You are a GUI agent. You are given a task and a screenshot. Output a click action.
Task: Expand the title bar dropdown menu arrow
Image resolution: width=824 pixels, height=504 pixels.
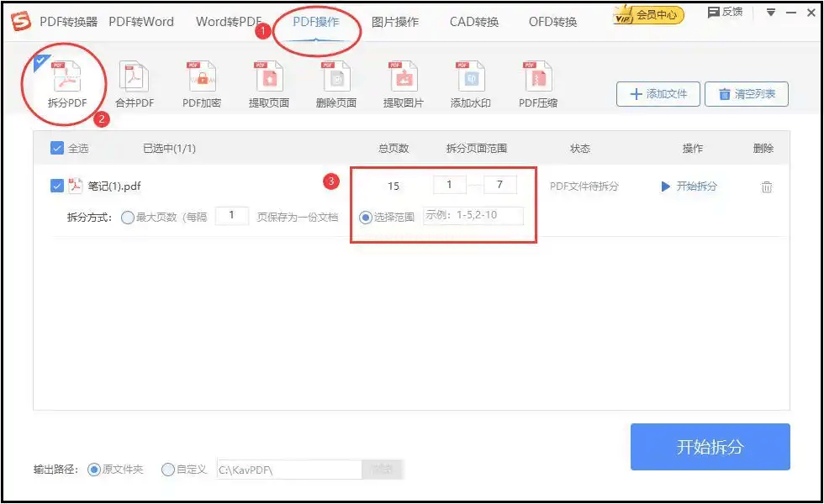tap(770, 13)
